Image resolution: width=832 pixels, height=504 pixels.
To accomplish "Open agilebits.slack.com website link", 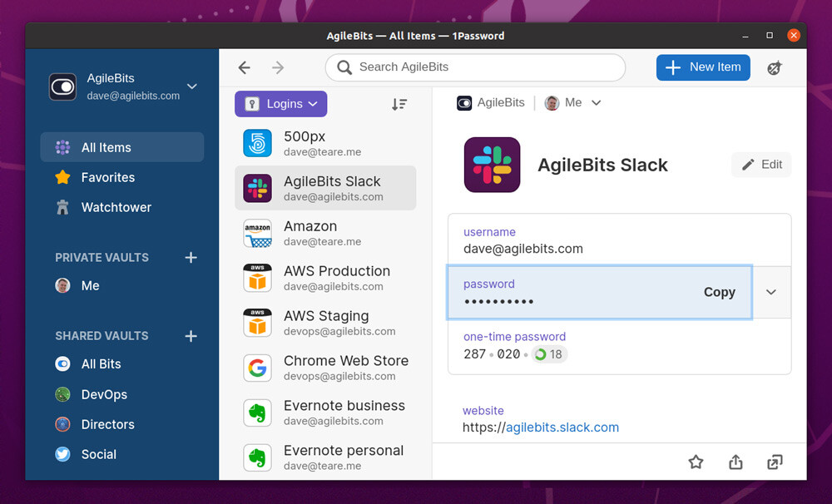I will click(x=562, y=427).
